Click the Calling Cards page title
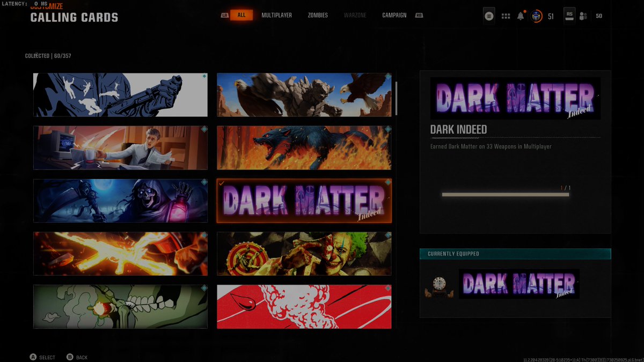Screen dimensions: 644x362 click(x=74, y=17)
